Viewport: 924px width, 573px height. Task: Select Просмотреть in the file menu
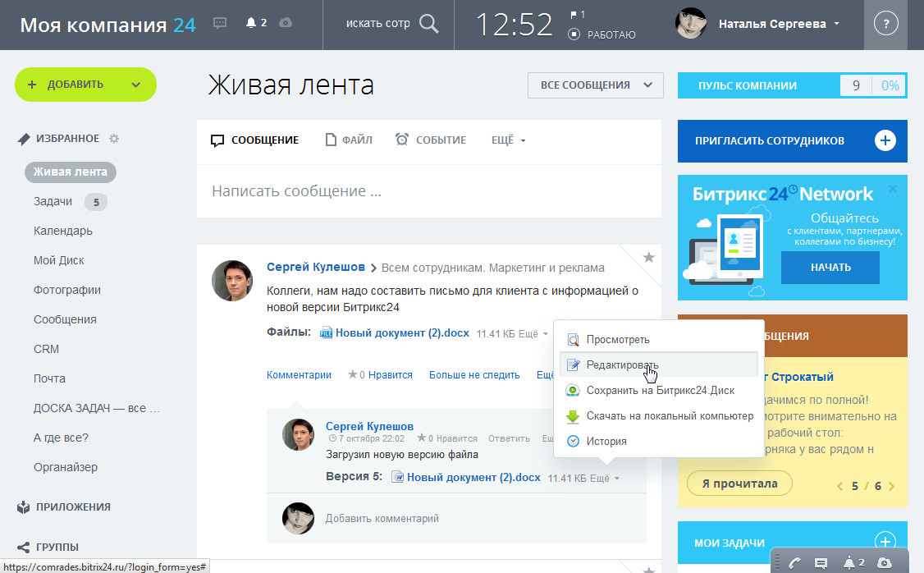coord(659,340)
